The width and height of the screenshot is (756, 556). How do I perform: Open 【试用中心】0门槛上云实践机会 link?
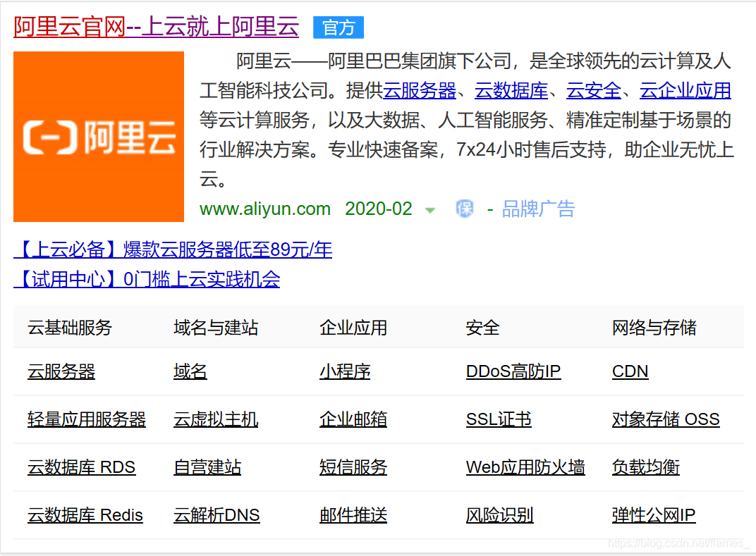coord(147,280)
